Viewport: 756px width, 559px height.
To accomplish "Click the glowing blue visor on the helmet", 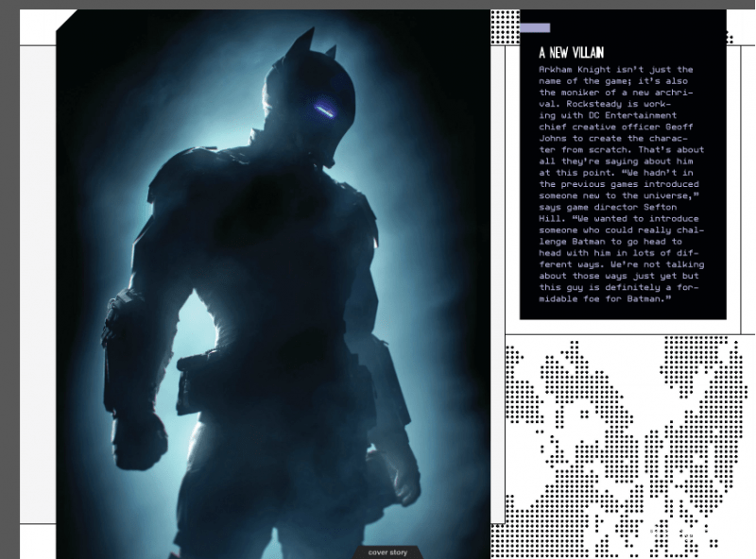I will point(324,110).
